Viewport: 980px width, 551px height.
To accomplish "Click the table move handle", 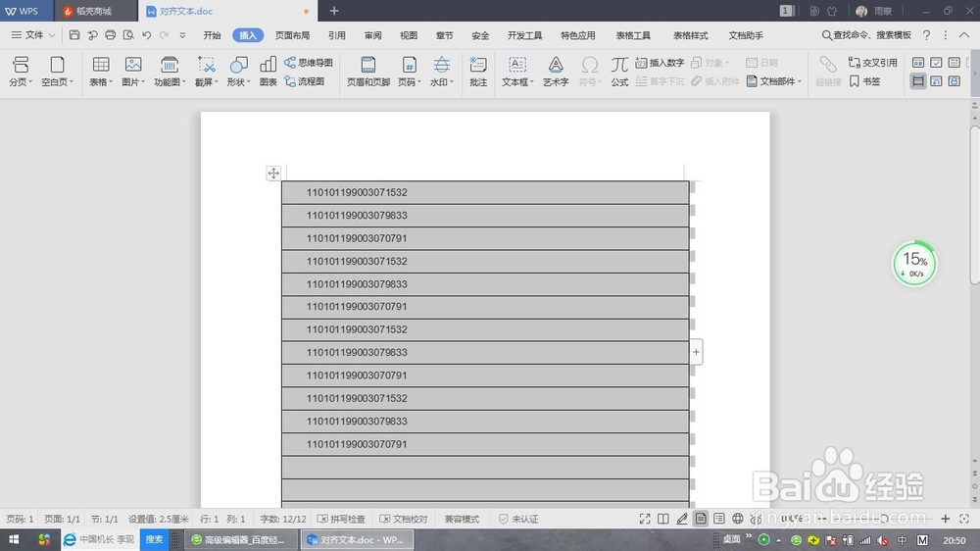I will pyautogui.click(x=273, y=174).
